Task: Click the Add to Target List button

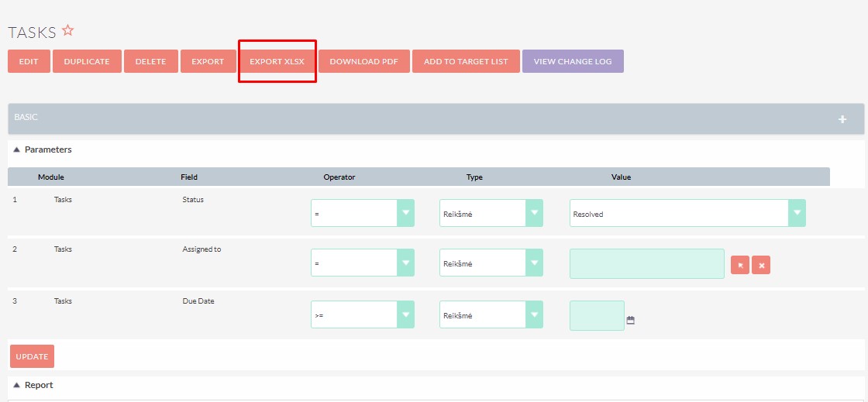Action: point(466,61)
